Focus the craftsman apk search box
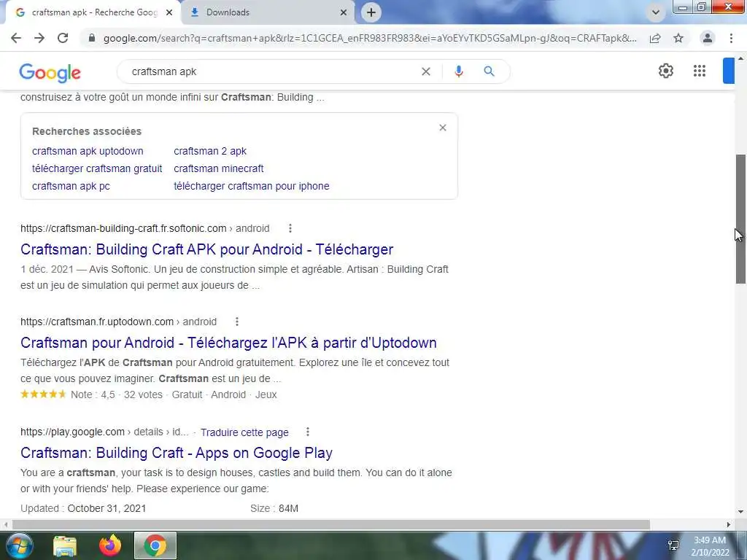 coord(271,71)
